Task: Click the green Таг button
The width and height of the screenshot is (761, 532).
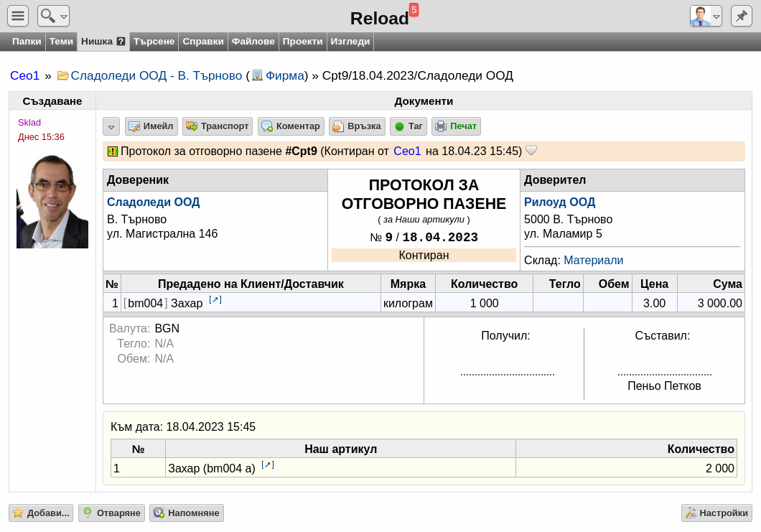Action: 408,126
